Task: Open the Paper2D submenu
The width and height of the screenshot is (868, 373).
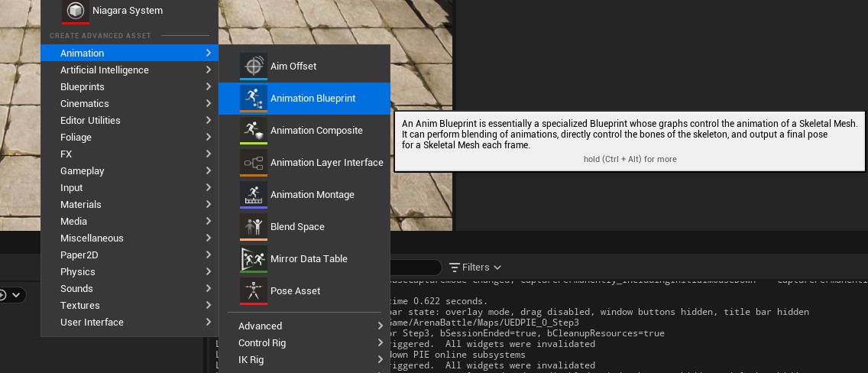Action: (130, 255)
